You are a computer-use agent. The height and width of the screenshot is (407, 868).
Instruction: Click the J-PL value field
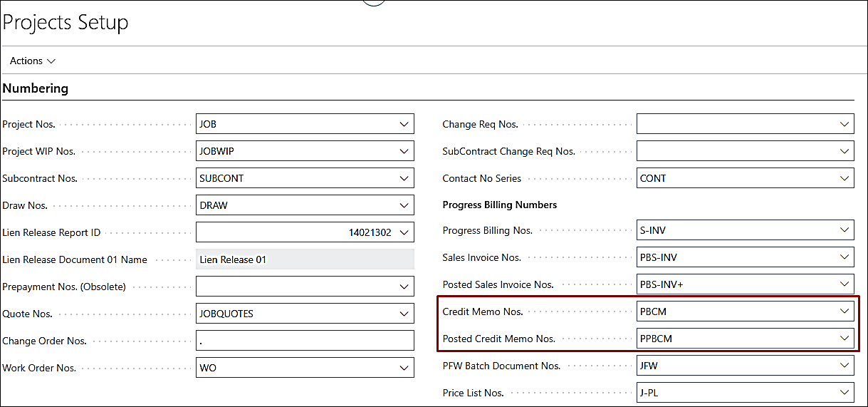tap(745, 392)
